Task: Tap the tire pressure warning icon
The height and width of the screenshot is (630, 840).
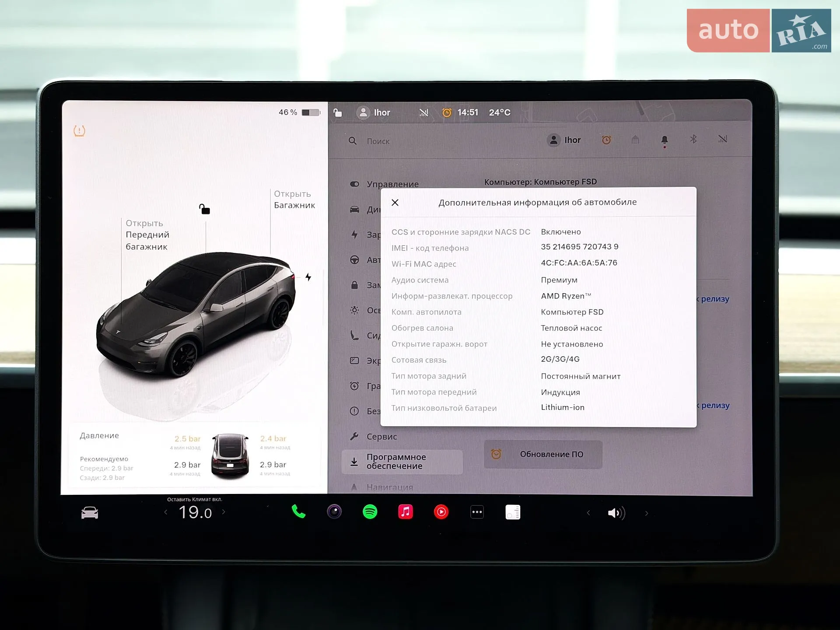Action: [79, 131]
